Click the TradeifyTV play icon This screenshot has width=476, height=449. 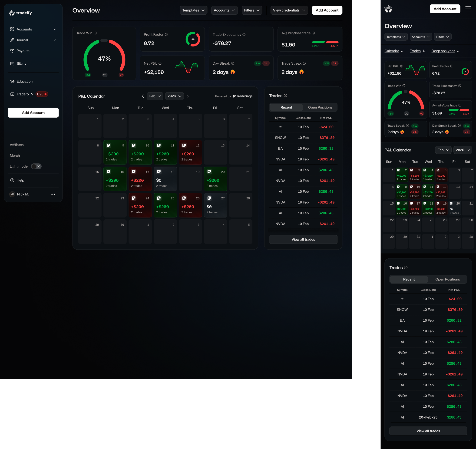click(12, 94)
